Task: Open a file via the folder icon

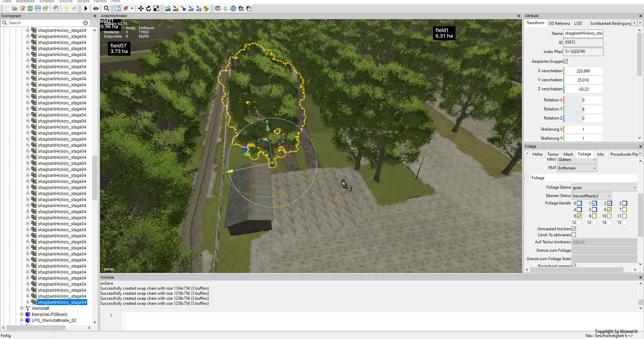Action: coord(15,8)
